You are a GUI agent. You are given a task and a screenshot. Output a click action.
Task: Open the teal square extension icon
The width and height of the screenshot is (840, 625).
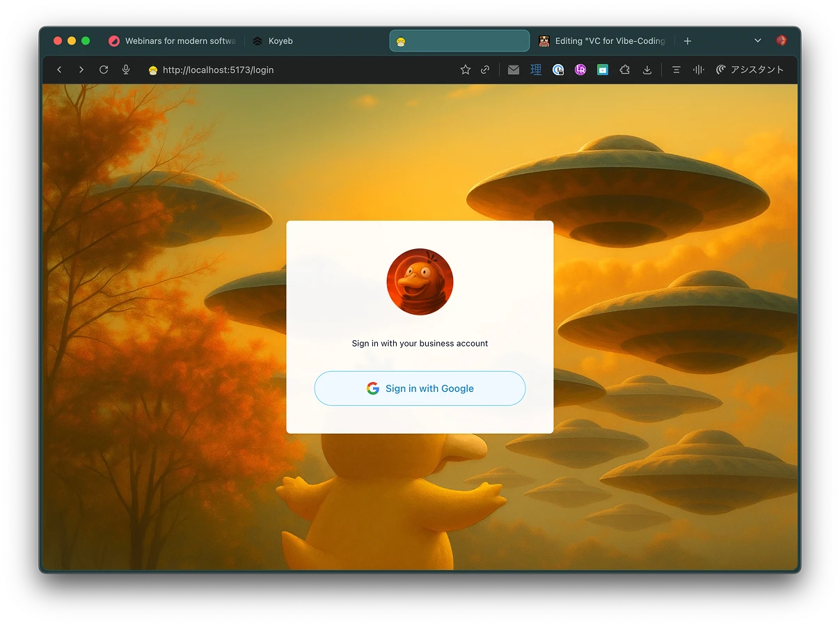click(x=603, y=70)
